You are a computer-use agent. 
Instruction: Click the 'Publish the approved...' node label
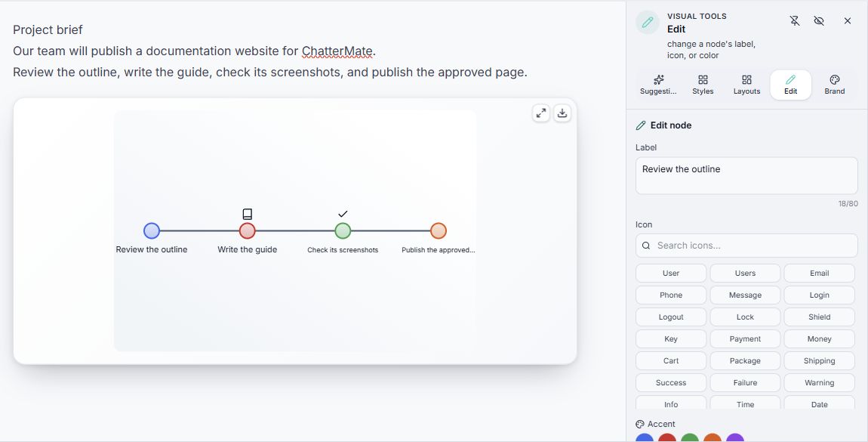pos(439,250)
